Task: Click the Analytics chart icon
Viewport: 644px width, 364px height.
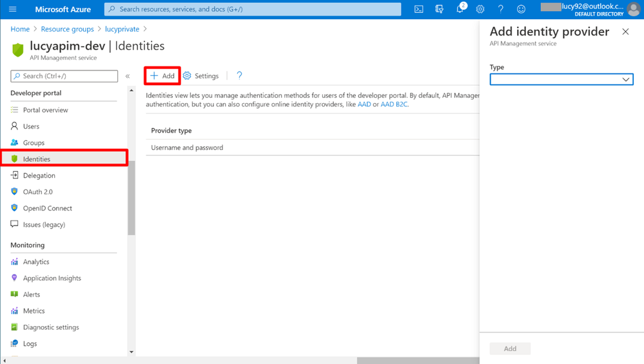Action: click(14, 262)
